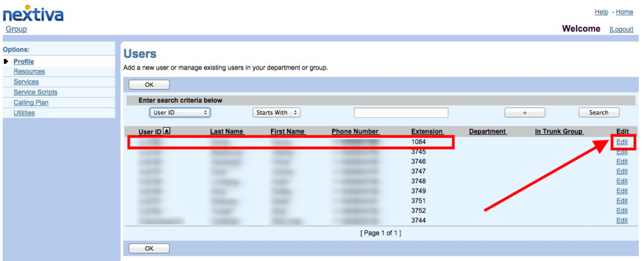Select Profile in Options menu
The width and height of the screenshot is (644, 261).
coord(24,62)
